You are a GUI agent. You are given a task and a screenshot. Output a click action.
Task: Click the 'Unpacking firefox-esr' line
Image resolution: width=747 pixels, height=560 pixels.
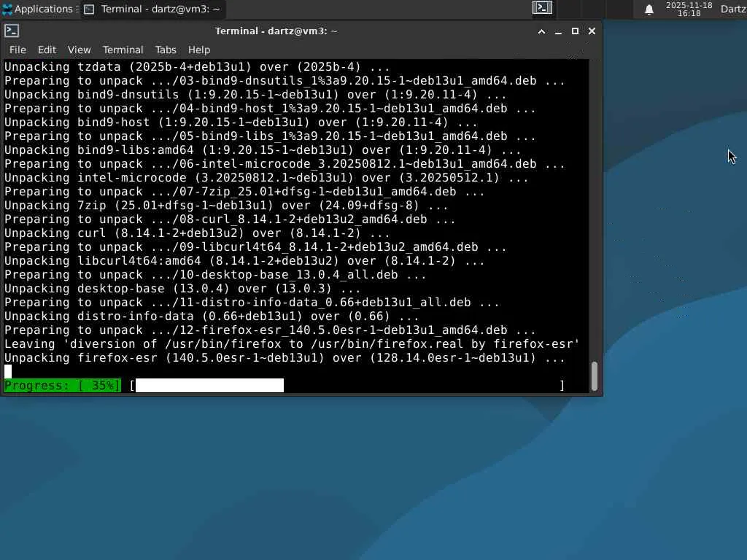click(285, 357)
